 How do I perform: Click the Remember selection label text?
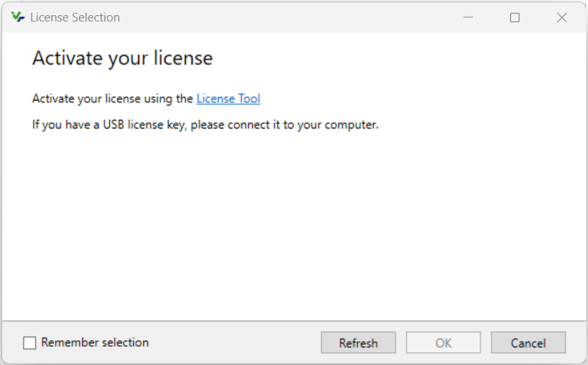(95, 342)
